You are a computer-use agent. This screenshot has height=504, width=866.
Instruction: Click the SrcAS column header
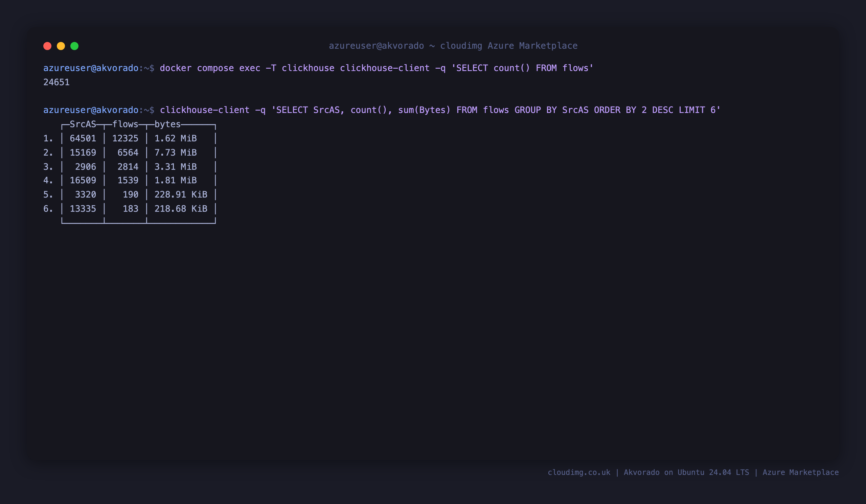83,124
